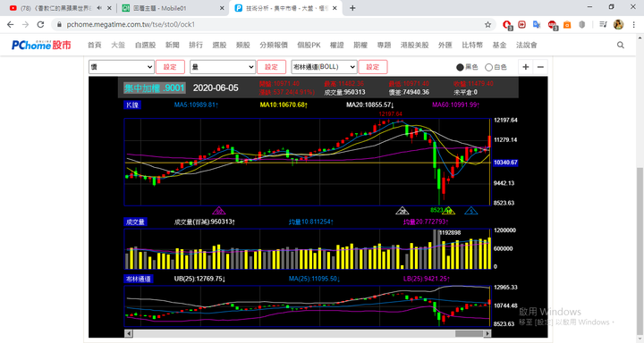Image resolution: width=644 pixels, height=343 pixels.
Task: Open the media control playlist icon
Action: click(x=603, y=25)
